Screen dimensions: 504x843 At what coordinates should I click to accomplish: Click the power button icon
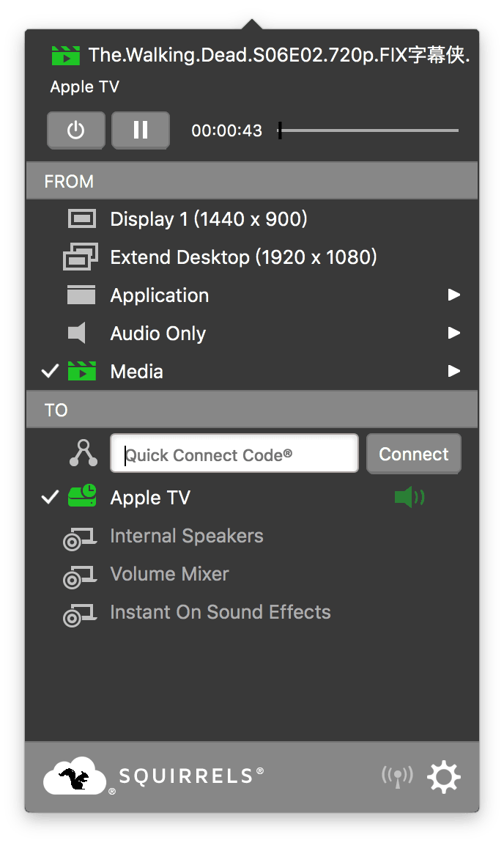[x=76, y=130]
